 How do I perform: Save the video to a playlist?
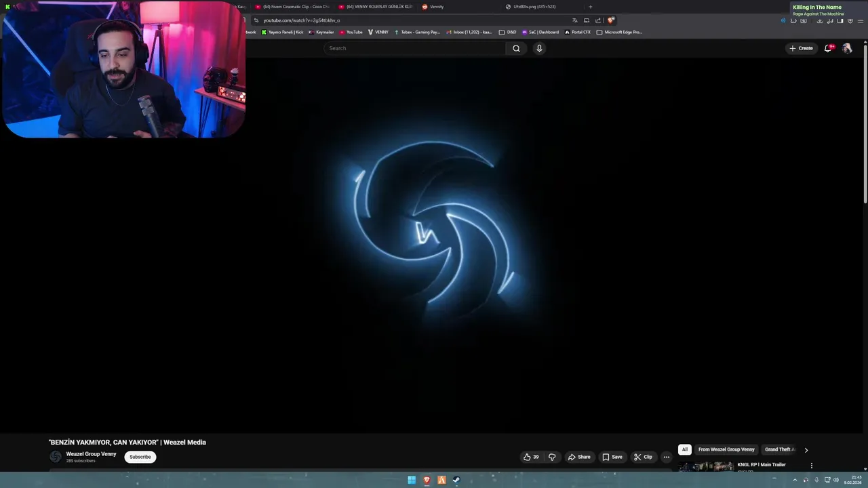point(612,457)
